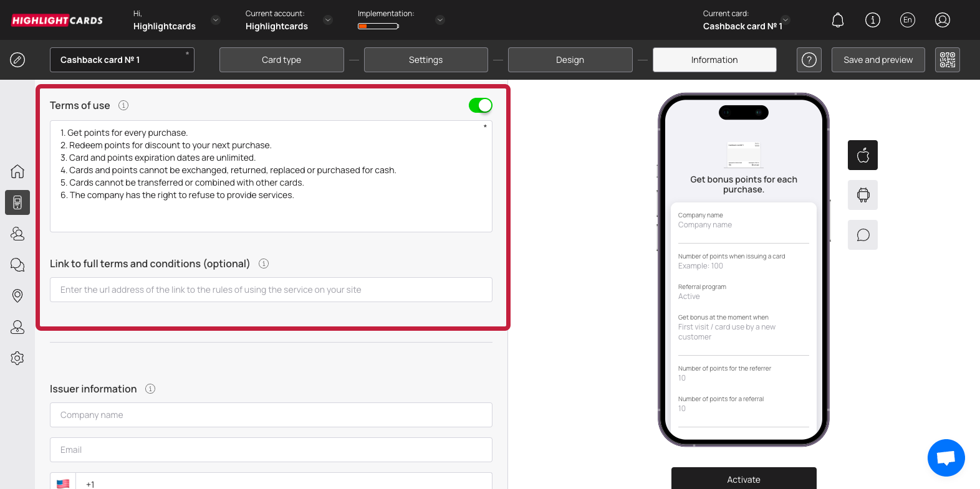Open the chat bubble preview icon
The height and width of the screenshot is (489, 980).
pos(863,235)
